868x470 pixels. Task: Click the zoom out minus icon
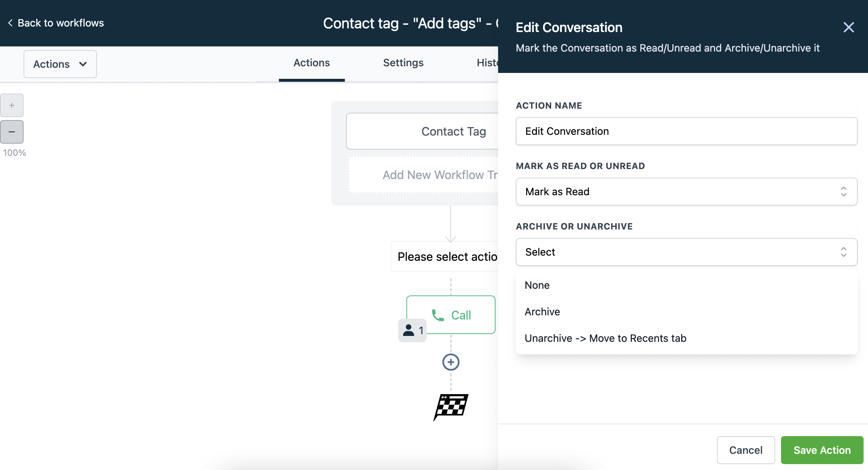pyautogui.click(x=12, y=131)
